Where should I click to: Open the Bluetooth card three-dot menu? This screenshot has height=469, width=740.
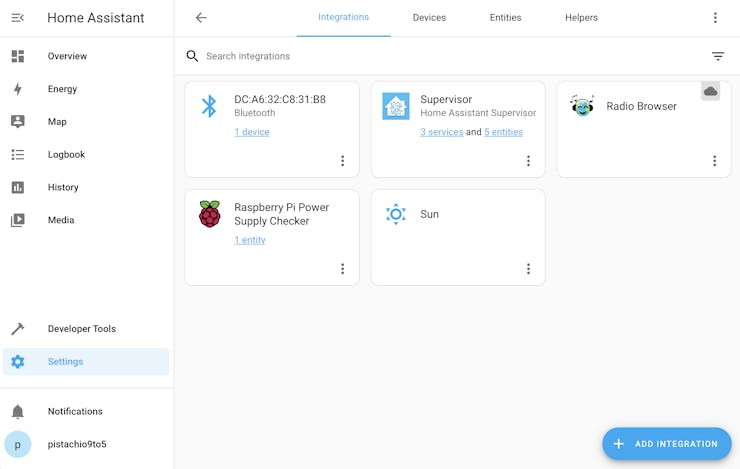coord(343,161)
